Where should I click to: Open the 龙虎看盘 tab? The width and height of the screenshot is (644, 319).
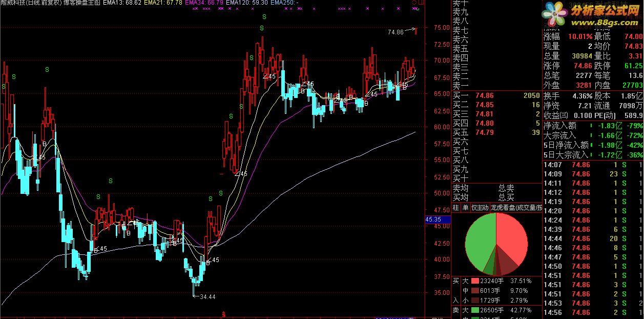click(515, 208)
